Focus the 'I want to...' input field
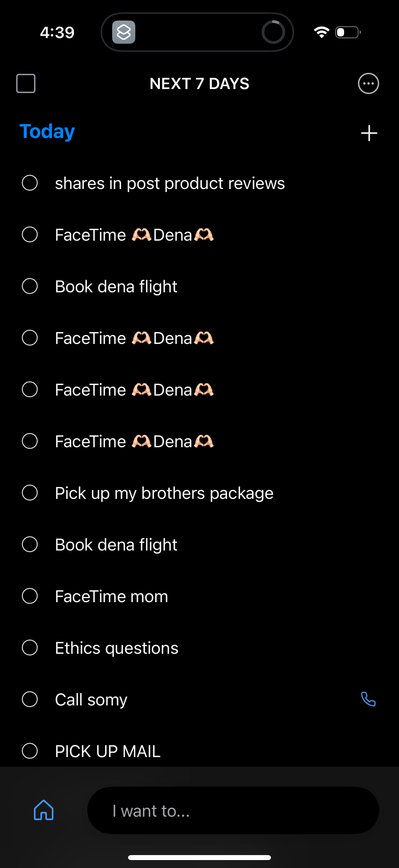This screenshot has width=399, height=868. (x=233, y=810)
